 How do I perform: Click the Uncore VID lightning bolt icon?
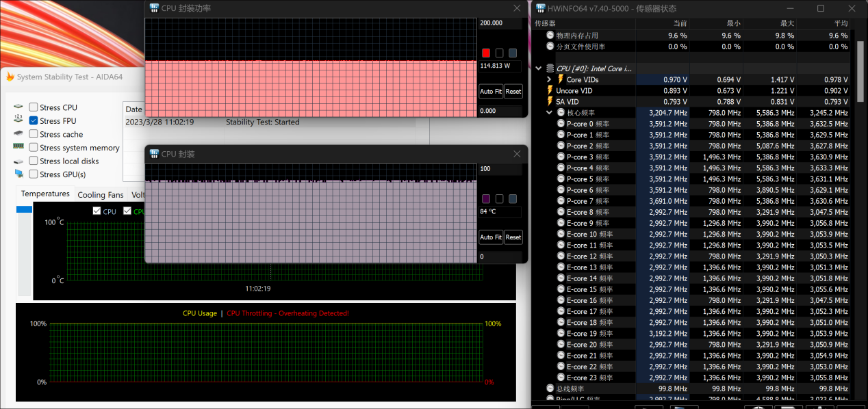point(550,90)
